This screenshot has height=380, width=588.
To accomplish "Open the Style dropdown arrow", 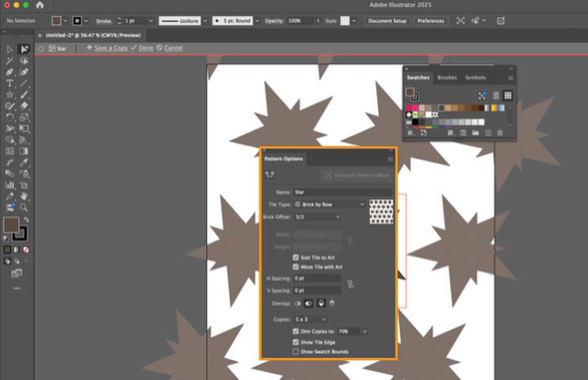I will coord(354,21).
